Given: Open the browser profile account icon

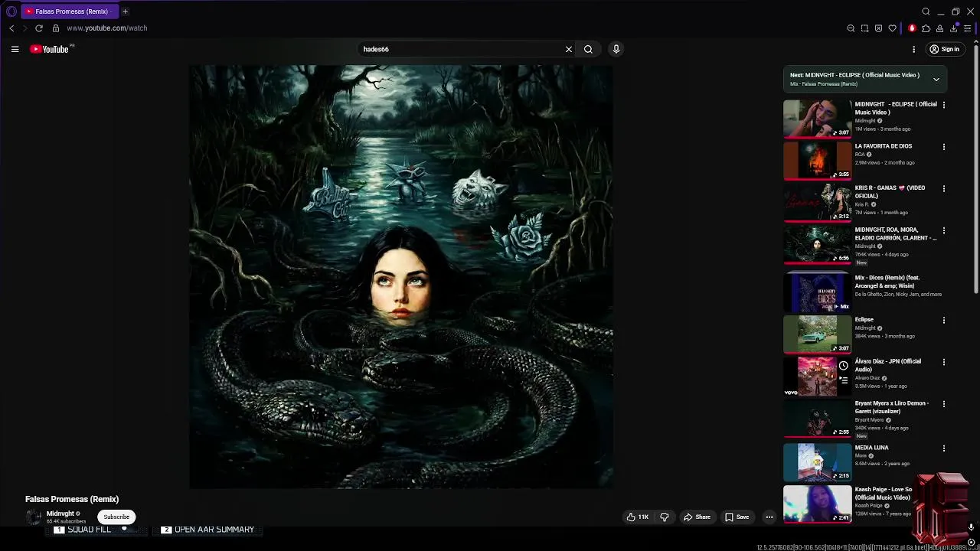Looking at the screenshot, I should click(x=939, y=28).
